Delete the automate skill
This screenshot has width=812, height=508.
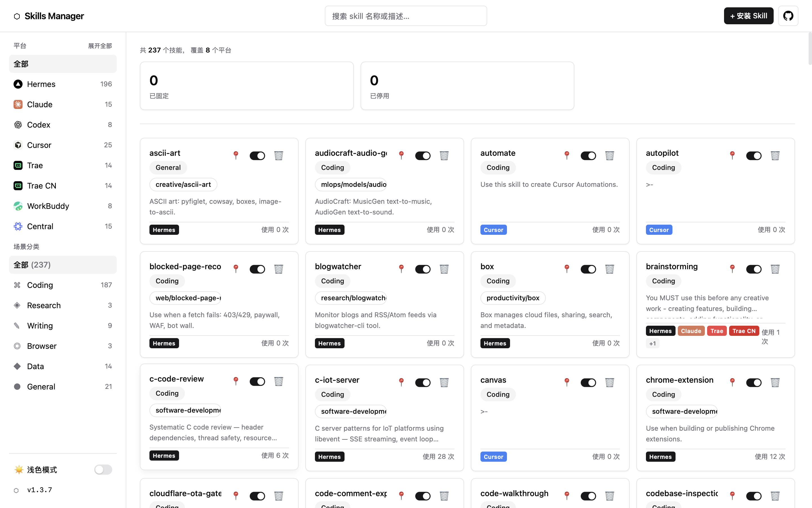coord(609,156)
